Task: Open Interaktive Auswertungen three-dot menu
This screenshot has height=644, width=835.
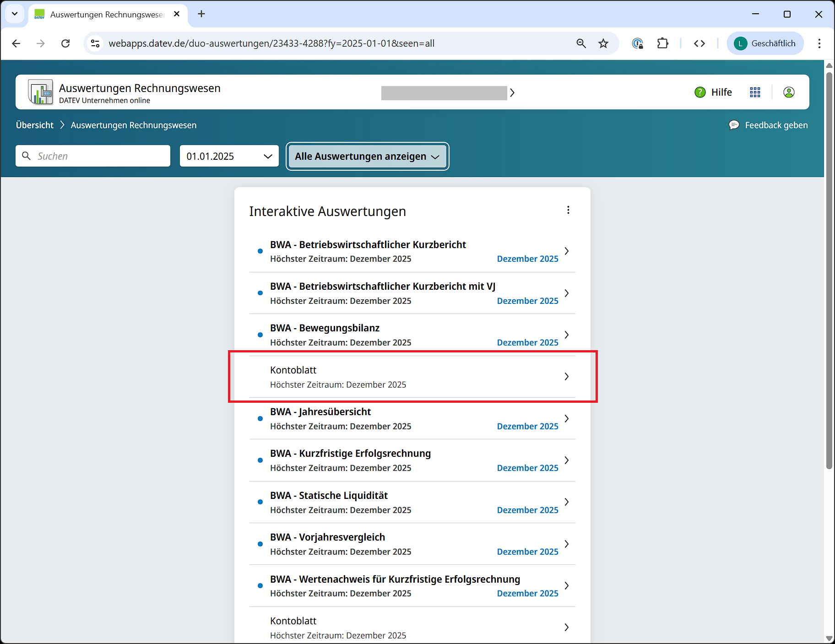Action: coord(568,210)
